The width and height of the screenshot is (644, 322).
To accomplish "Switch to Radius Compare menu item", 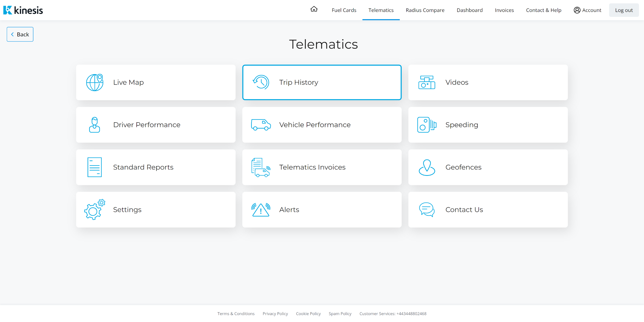I will (425, 10).
